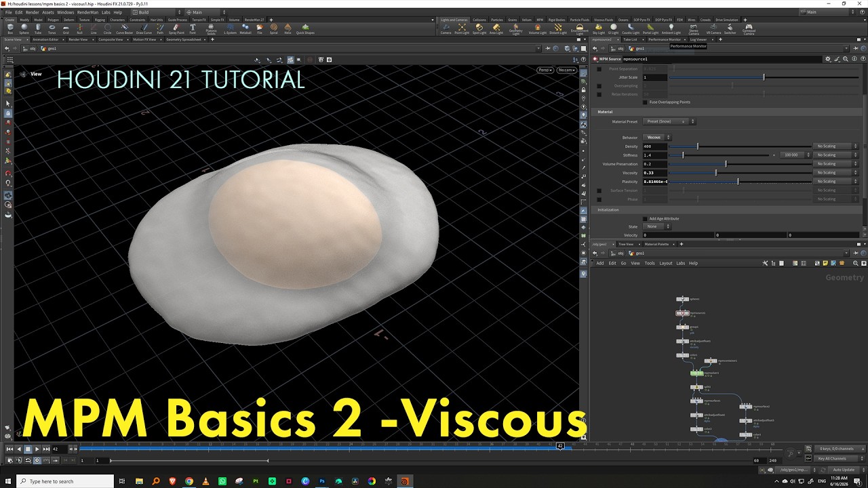Screen dimensions: 868x488
Task: Create a Torus from the shelf
Action: coord(52,28)
